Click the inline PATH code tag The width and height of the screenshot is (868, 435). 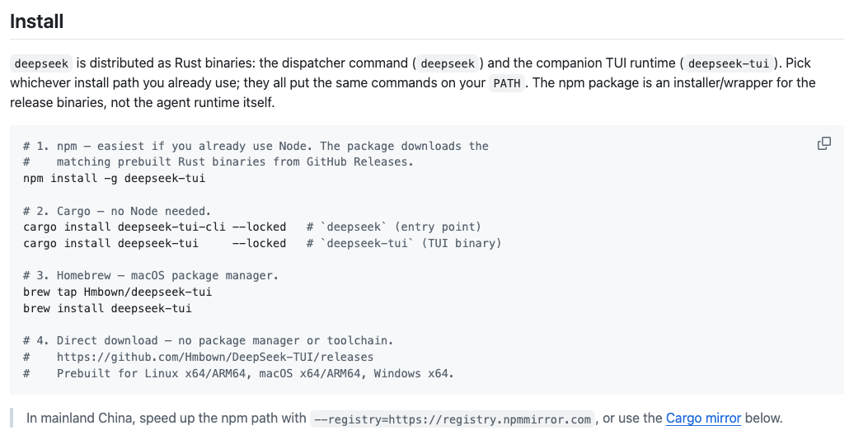pyautogui.click(x=506, y=83)
